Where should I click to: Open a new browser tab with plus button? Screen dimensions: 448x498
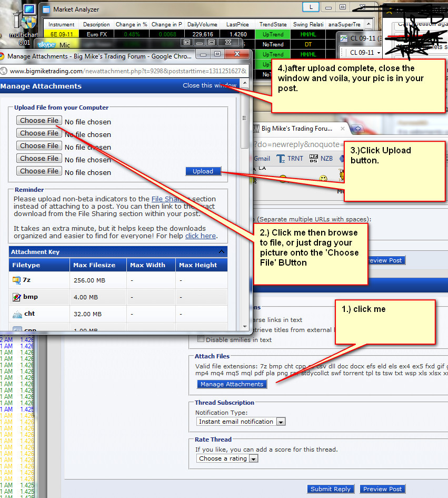pyautogui.click(x=357, y=129)
